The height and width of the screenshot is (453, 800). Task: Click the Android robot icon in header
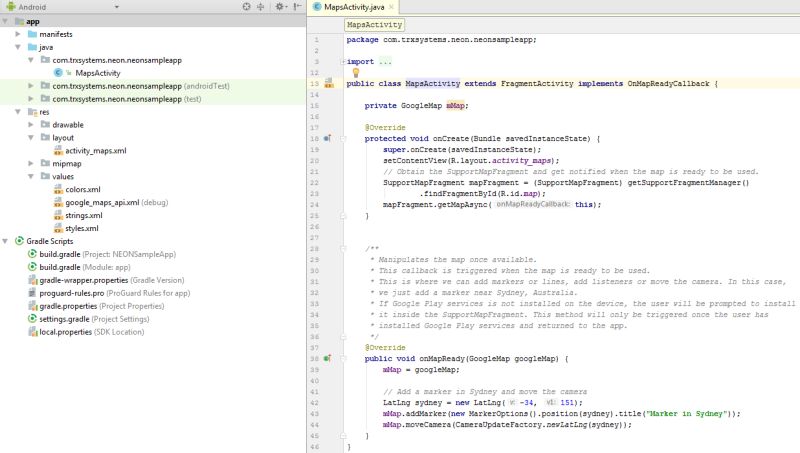[x=10, y=7]
